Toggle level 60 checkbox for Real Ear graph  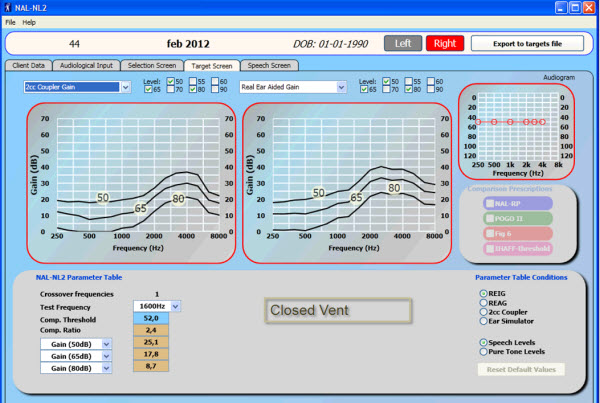(x=431, y=81)
